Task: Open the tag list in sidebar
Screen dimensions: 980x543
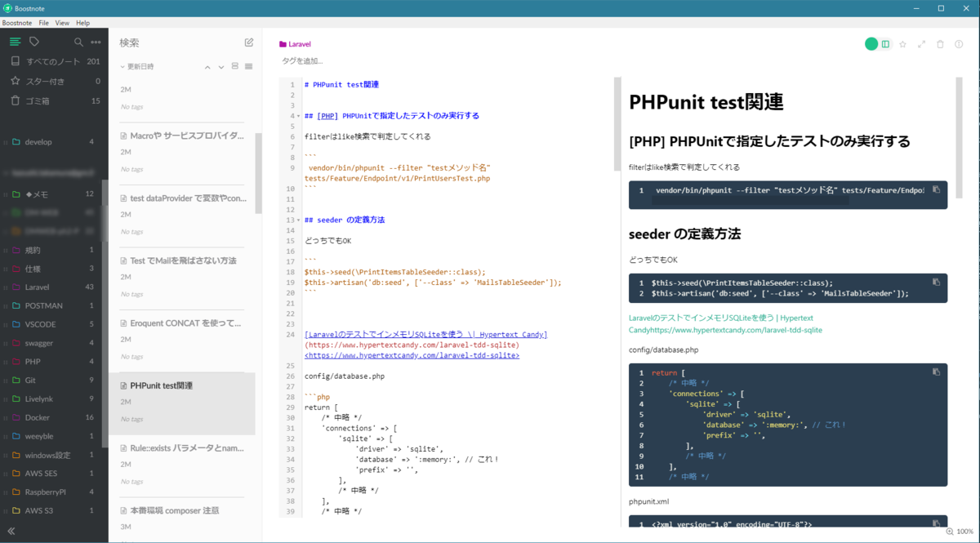Action: pyautogui.click(x=34, y=42)
